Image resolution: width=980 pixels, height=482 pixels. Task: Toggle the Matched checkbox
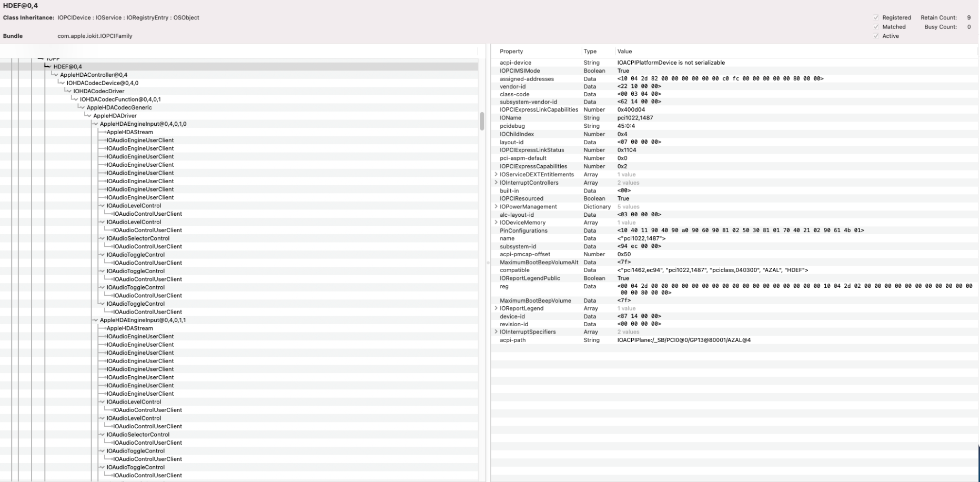point(876,27)
